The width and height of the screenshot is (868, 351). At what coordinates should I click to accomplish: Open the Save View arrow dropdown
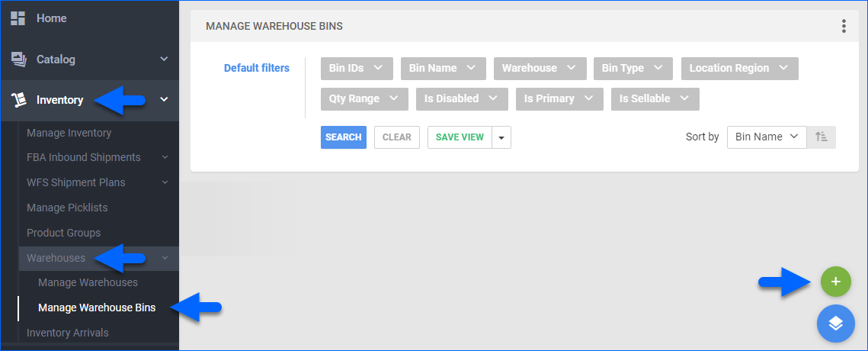501,137
